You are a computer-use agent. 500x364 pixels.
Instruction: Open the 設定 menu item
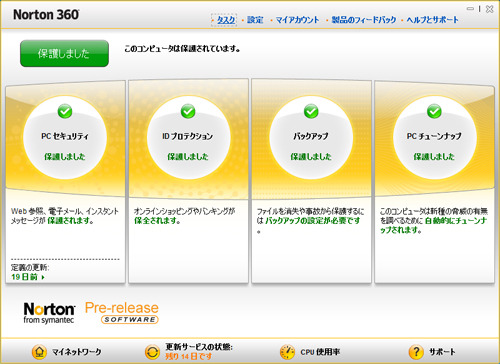point(255,20)
